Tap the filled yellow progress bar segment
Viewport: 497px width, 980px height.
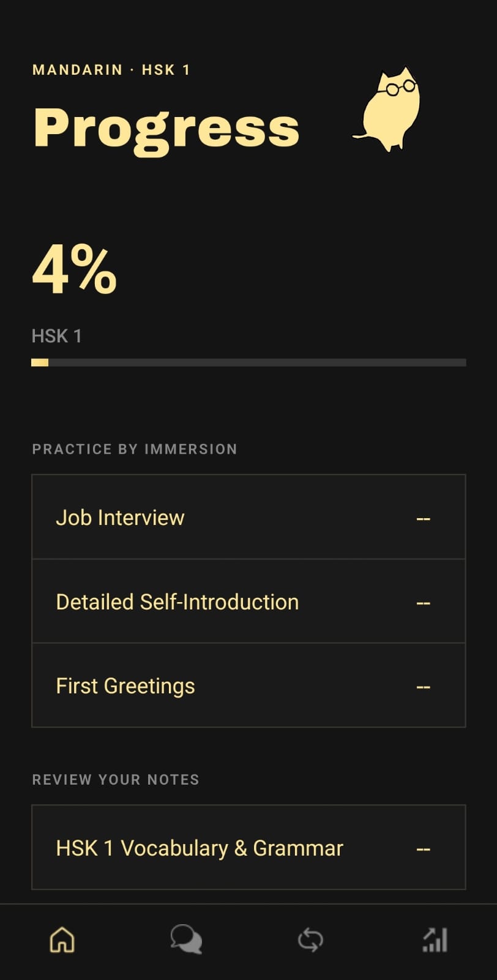[40, 363]
